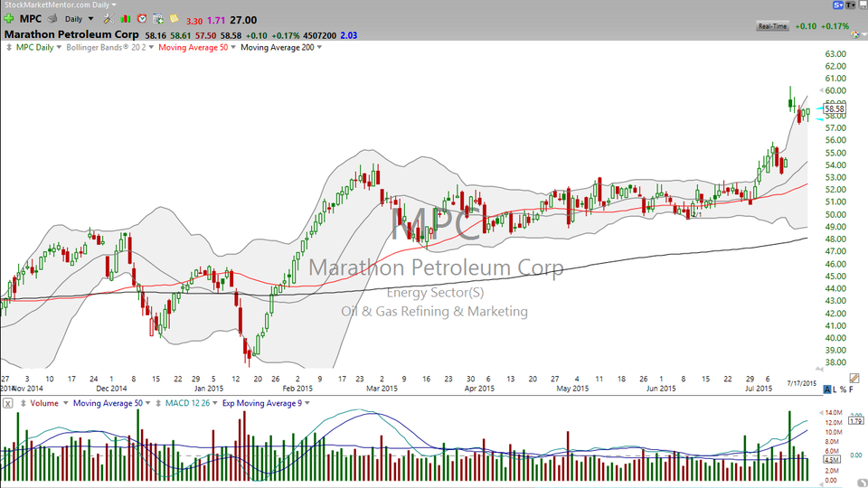Click the MPC ticker symbol field
This screenshot has height=488, width=868.
tap(31, 19)
